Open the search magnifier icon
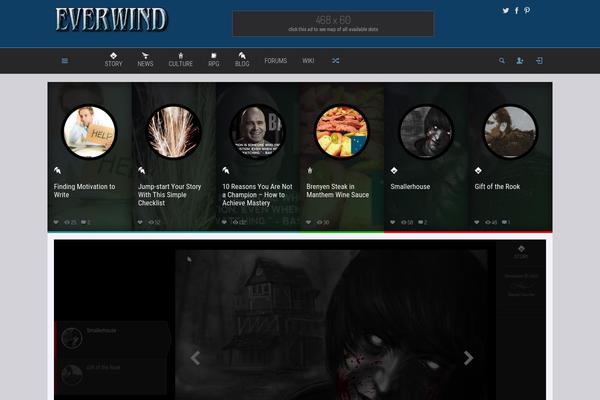This screenshot has height=400, width=600. pos(502,60)
